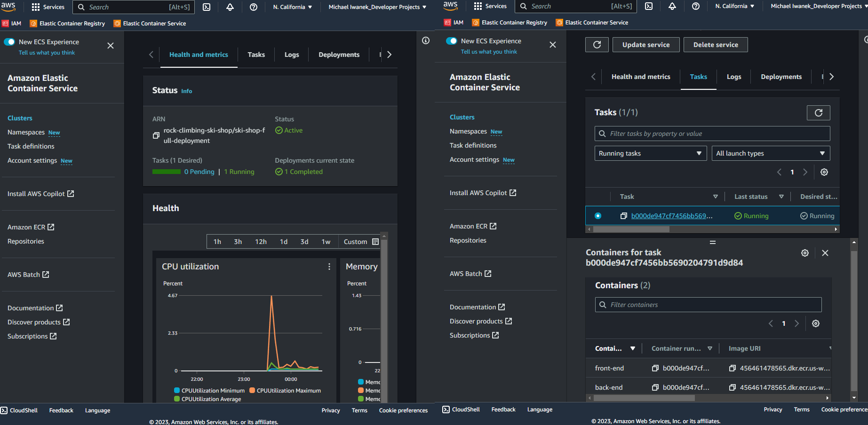
Task: Open Install AWS Copilot link in left window
Action: [x=41, y=194]
